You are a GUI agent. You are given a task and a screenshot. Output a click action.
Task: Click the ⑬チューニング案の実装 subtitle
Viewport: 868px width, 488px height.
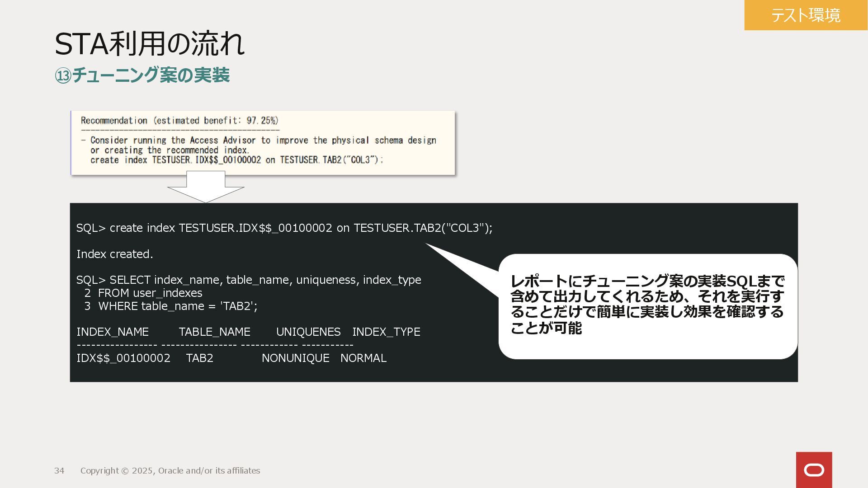point(142,75)
